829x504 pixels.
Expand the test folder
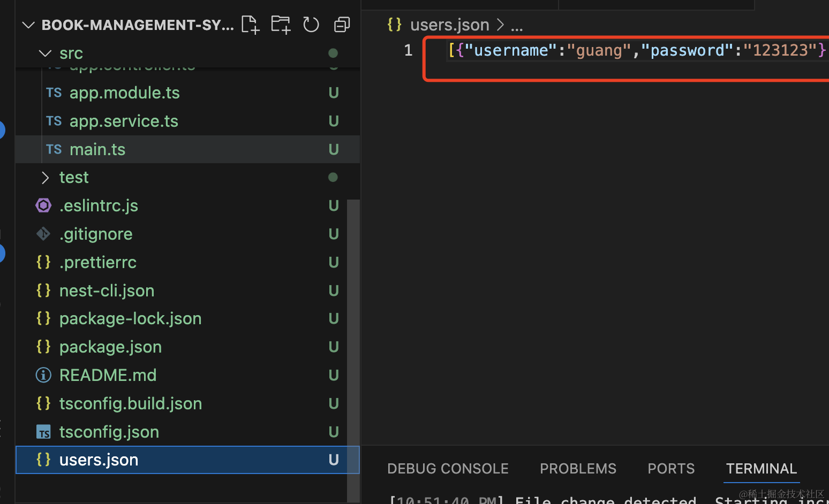pyautogui.click(x=46, y=178)
